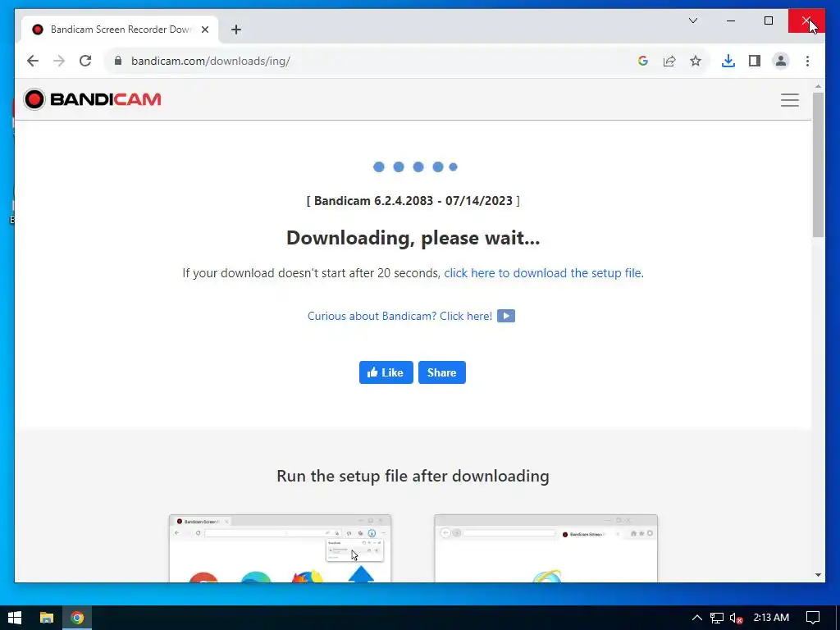Open the Chrome profile avatar

pos(781,61)
